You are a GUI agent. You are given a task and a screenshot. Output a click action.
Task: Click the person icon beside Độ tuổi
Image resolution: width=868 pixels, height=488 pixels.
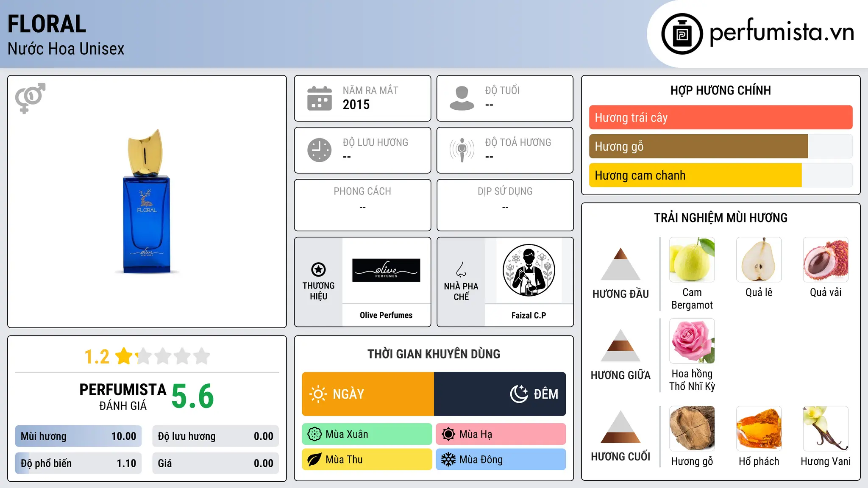click(462, 98)
